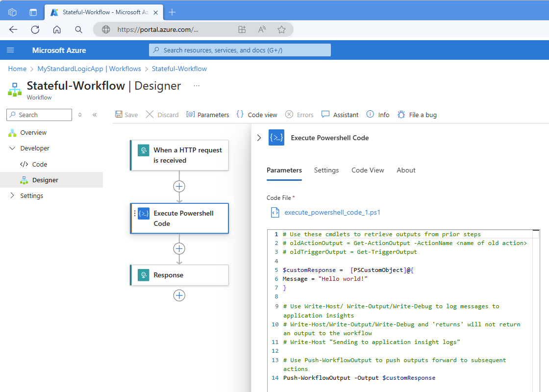Open the Assistant
Screen dimensions: 549x392
click(339, 114)
